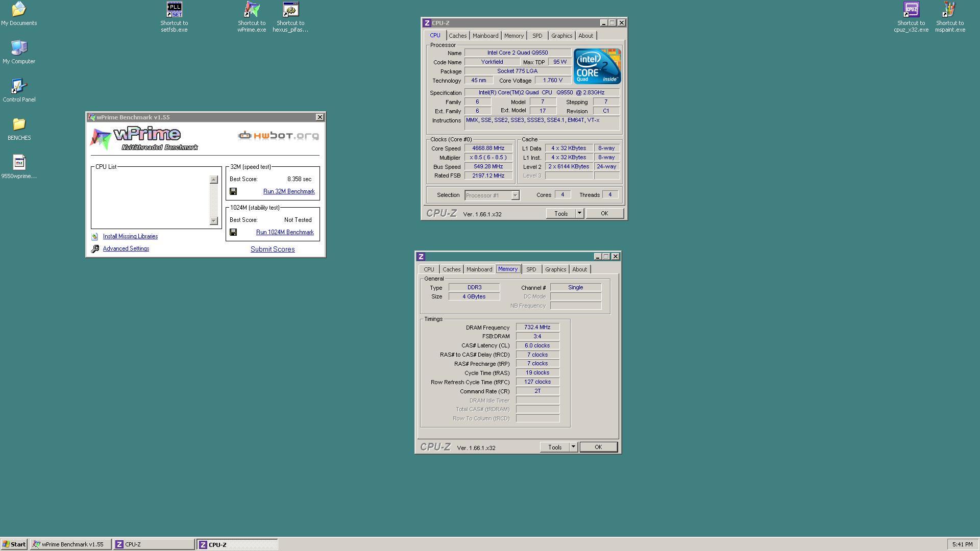This screenshot has height=551, width=980.
Task: Click the wPrime logo graphic
Action: (144, 139)
